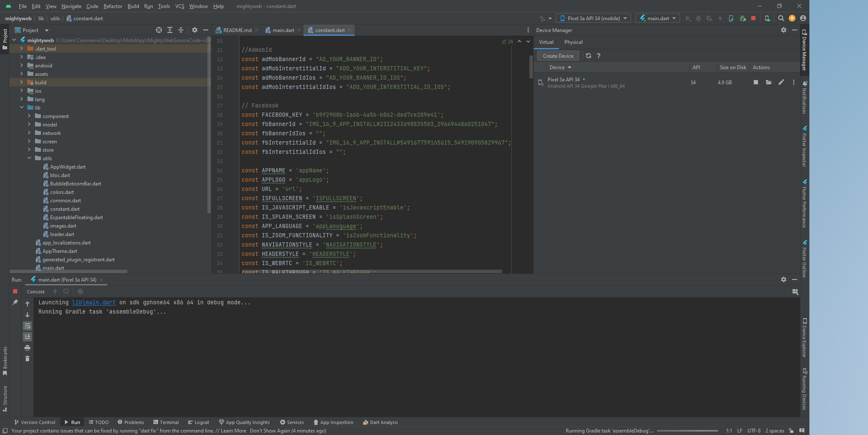Expand the assets folder

click(21, 74)
